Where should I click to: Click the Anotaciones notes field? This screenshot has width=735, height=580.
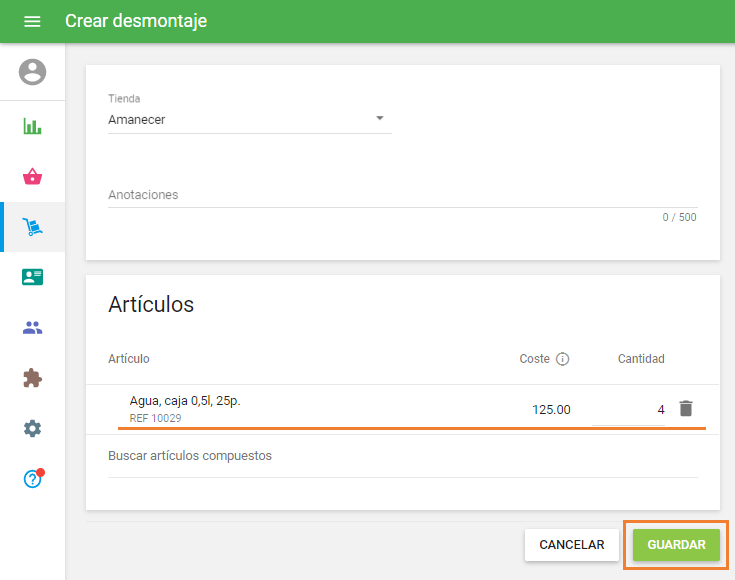(403, 195)
